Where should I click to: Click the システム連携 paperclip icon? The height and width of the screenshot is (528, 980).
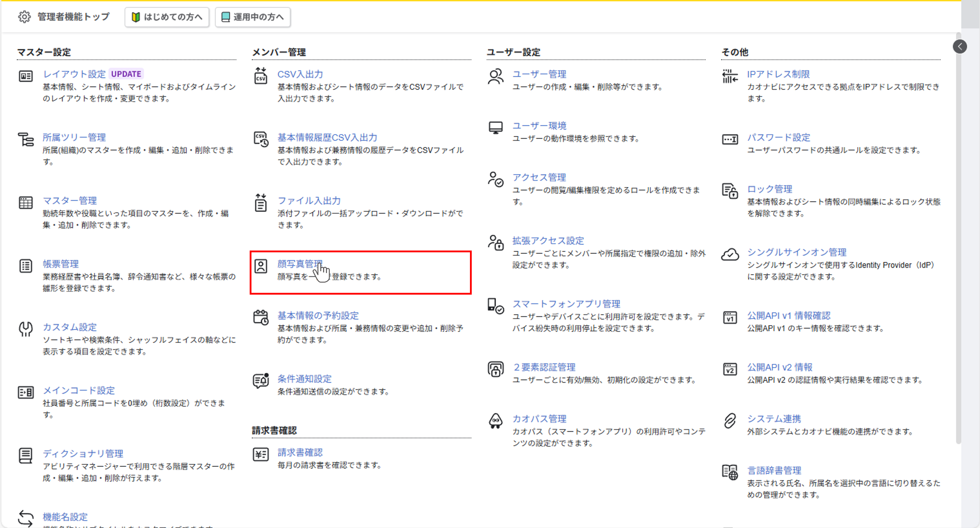730,421
